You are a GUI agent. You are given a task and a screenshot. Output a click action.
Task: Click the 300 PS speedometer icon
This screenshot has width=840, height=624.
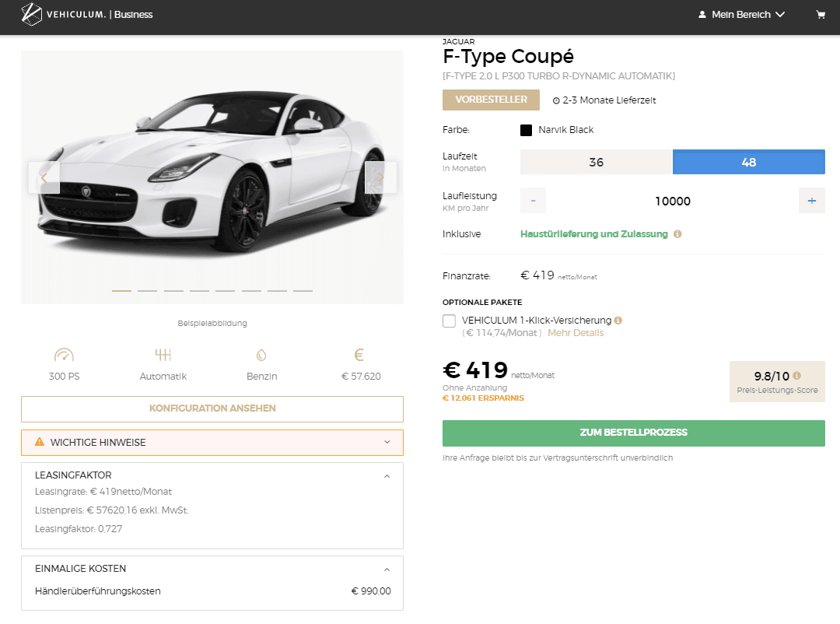(x=64, y=355)
